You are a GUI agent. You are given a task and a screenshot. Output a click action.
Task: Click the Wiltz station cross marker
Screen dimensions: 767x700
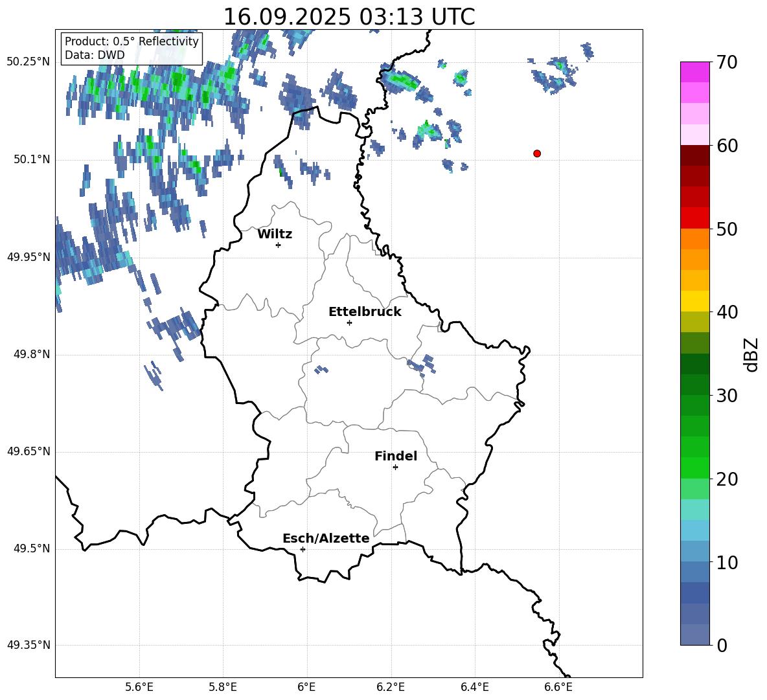click(278, 245)
